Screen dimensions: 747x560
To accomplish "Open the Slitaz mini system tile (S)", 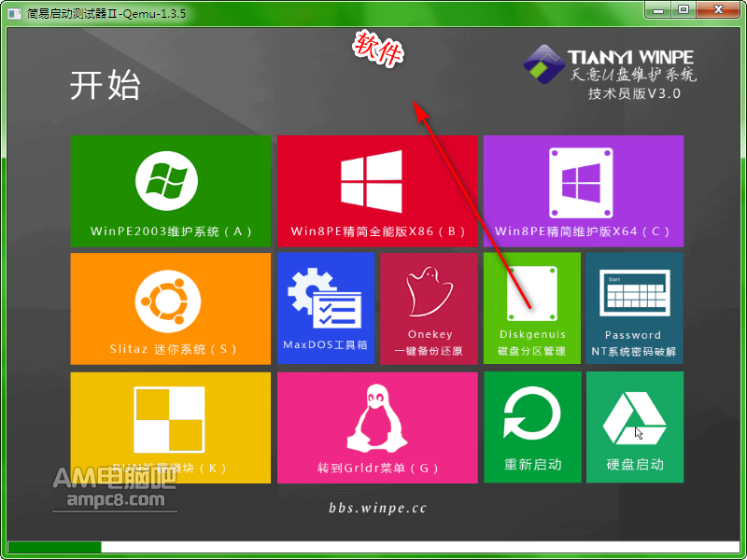I will pyautogui.click(x=171, y=309).
